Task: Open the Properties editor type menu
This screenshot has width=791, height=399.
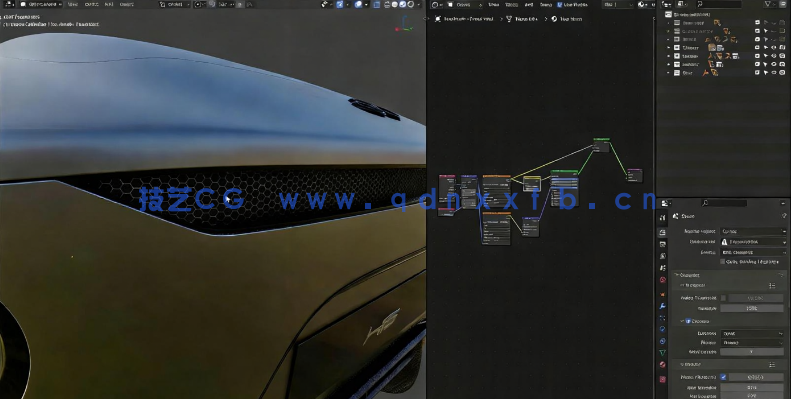Action: tap(666, 203)
